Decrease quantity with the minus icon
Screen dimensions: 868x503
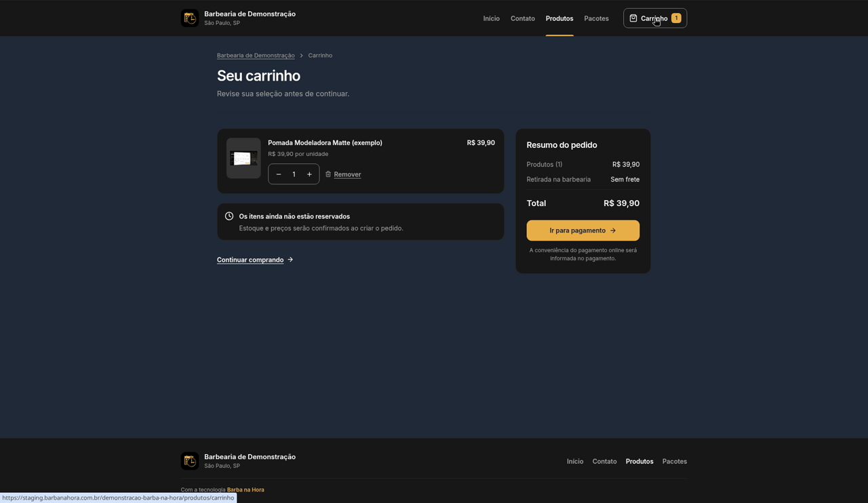click(x=279, y=174)
